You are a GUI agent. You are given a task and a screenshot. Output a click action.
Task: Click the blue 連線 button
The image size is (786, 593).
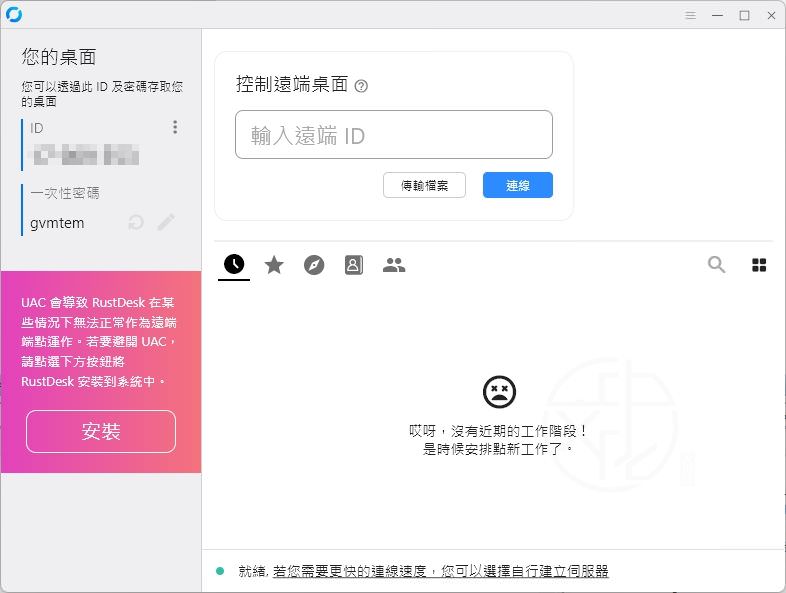point(518,185)
